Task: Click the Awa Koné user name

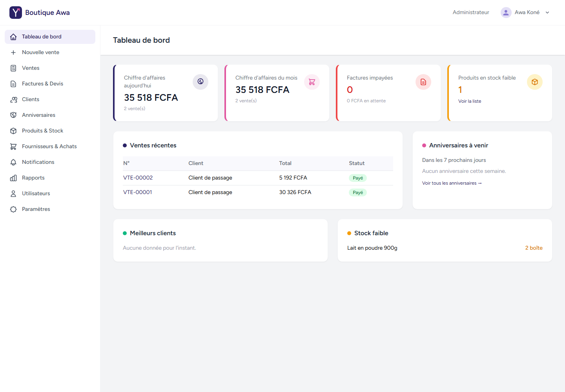Action: tap(527, 13)
